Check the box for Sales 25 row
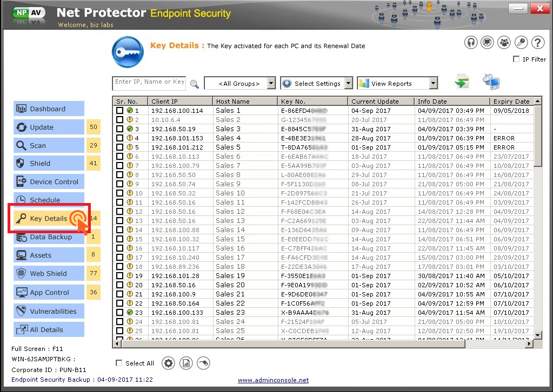This screenshot has height=392, width=553. coord(120,331)
